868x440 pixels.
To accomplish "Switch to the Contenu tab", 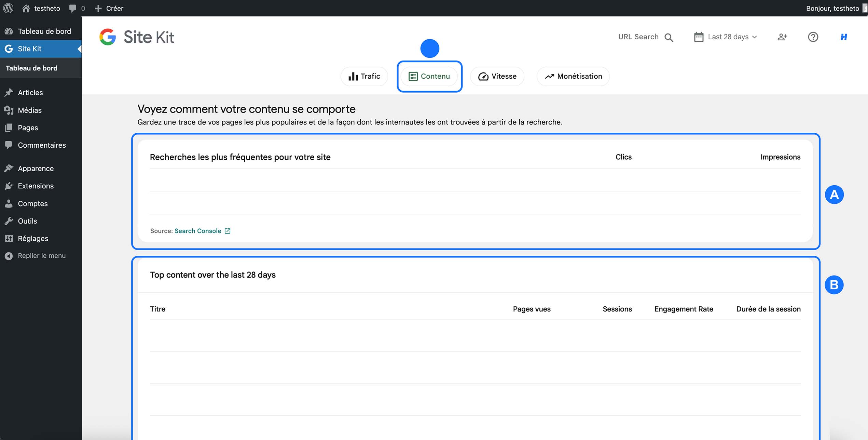I will coord(429,76).
